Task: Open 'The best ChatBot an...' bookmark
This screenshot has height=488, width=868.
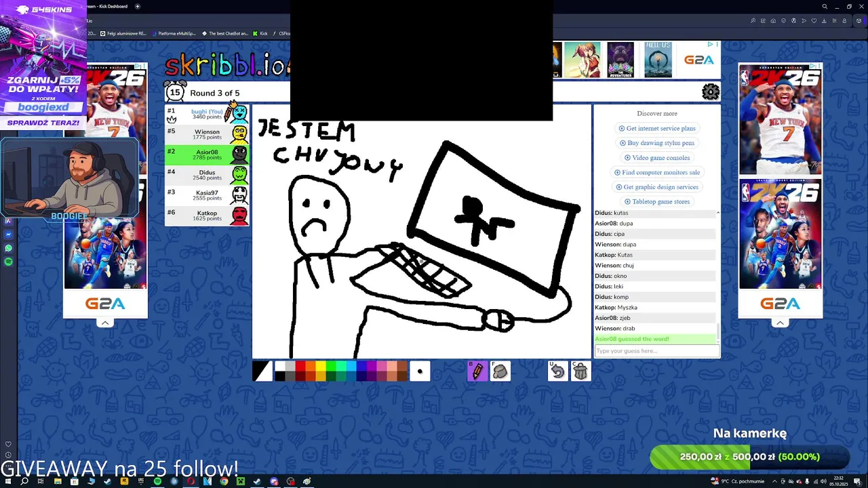Action: coord(225,33)
